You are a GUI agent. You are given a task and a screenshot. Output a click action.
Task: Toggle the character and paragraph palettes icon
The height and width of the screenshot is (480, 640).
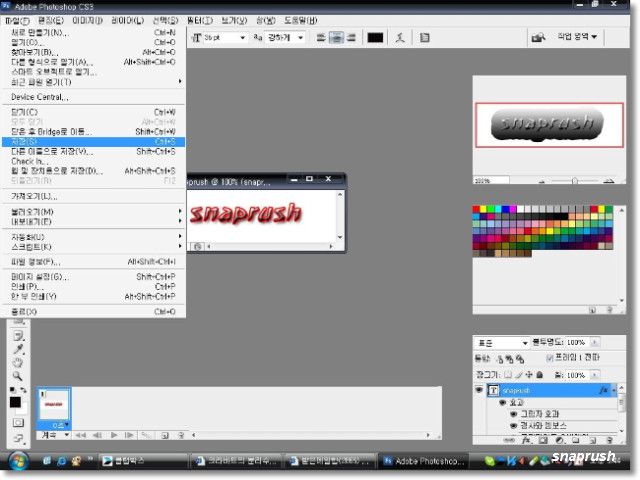click(x=424, y=38)
